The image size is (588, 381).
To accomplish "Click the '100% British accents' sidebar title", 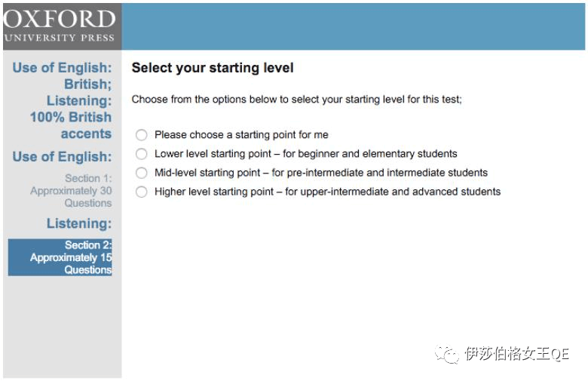I will 71,125.
